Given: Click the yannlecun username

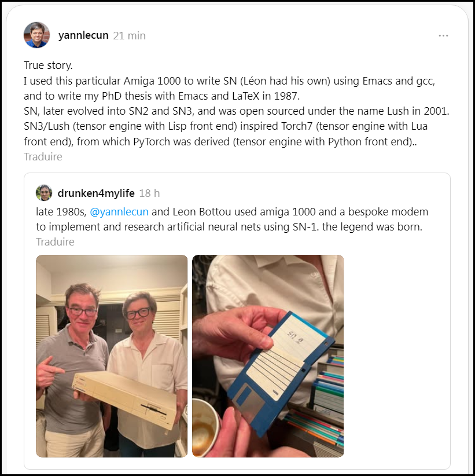Looking at the screenshot, I should click(83, 35).
